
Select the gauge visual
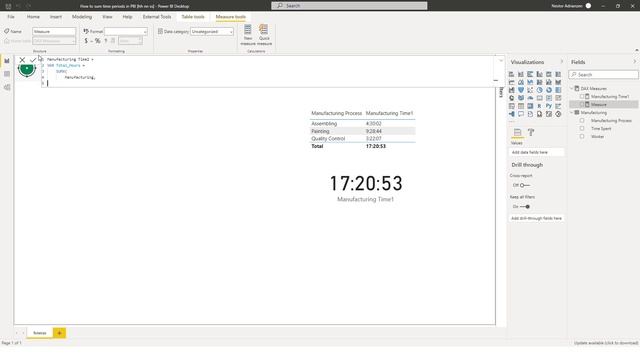pos(530,98)
